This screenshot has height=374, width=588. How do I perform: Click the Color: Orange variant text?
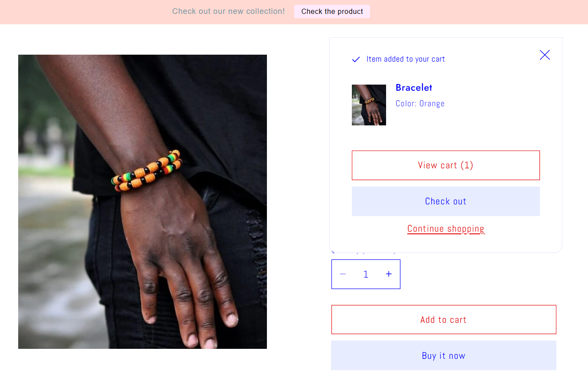click(x=420, y=104)
